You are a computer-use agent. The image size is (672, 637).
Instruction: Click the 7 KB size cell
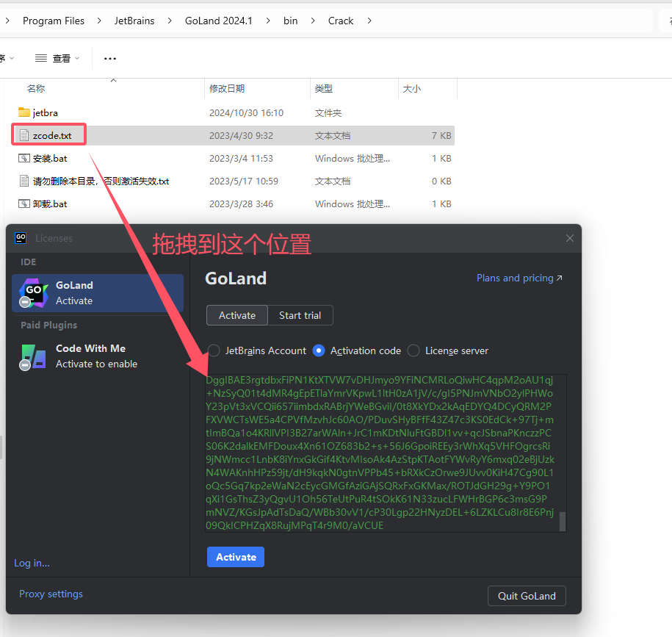click(441, 135)
